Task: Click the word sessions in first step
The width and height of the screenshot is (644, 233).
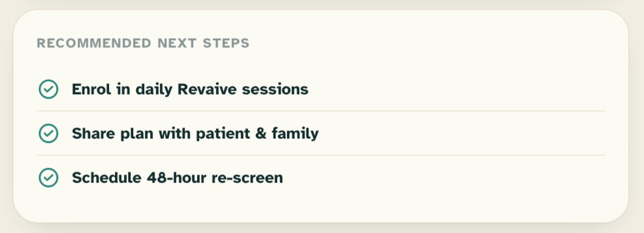Action: click(275, 89)
